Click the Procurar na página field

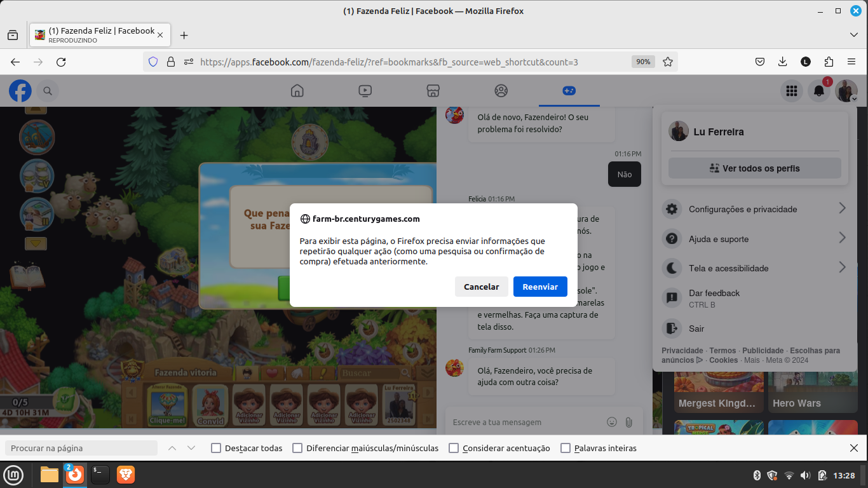pos(81,448)
